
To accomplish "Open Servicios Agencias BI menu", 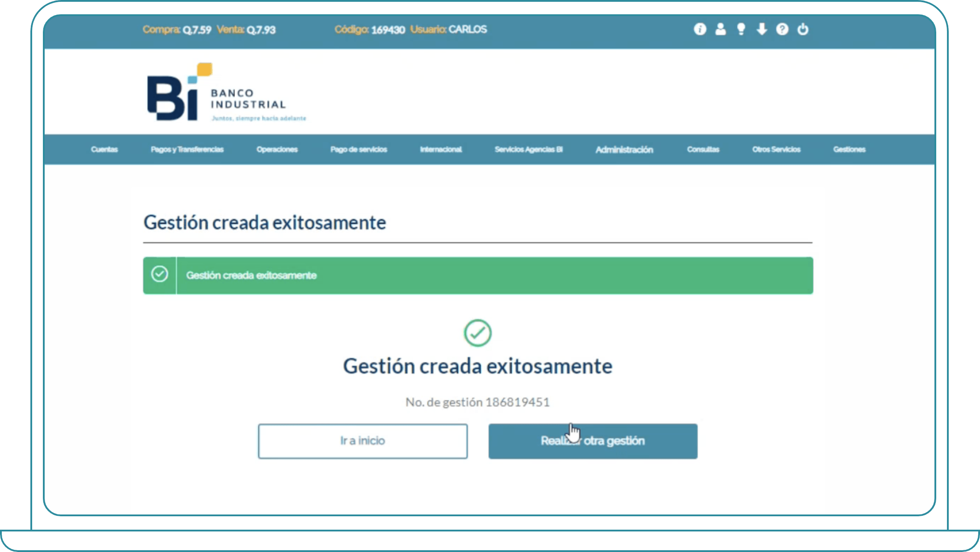I will 528,149.
